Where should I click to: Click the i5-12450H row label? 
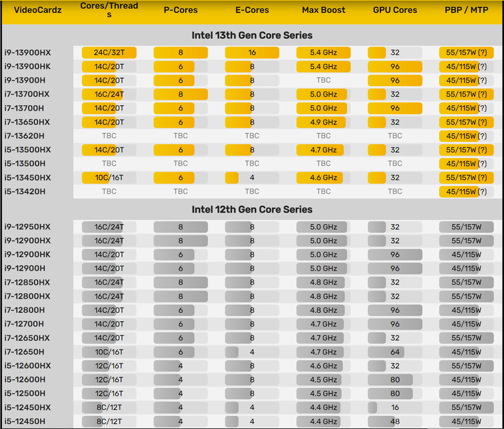pyautogui.click(x=25, y=421)
